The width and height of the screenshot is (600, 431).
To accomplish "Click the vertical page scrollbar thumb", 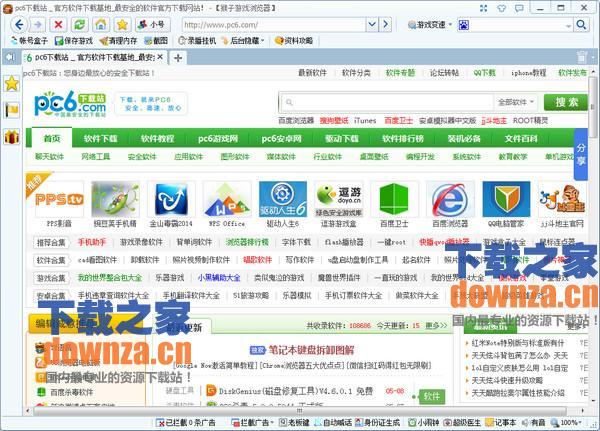I will pyautogui.click(x=593, y=108).
